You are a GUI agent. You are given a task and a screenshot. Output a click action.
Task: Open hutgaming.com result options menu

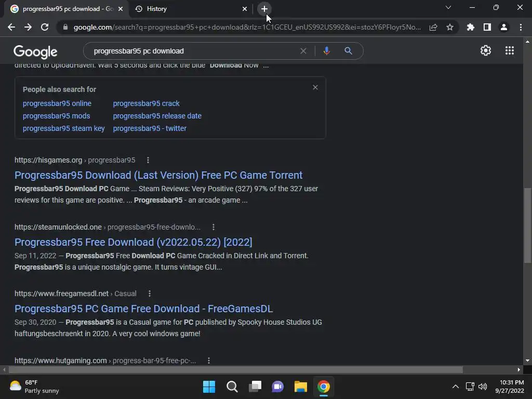(209, 361)
